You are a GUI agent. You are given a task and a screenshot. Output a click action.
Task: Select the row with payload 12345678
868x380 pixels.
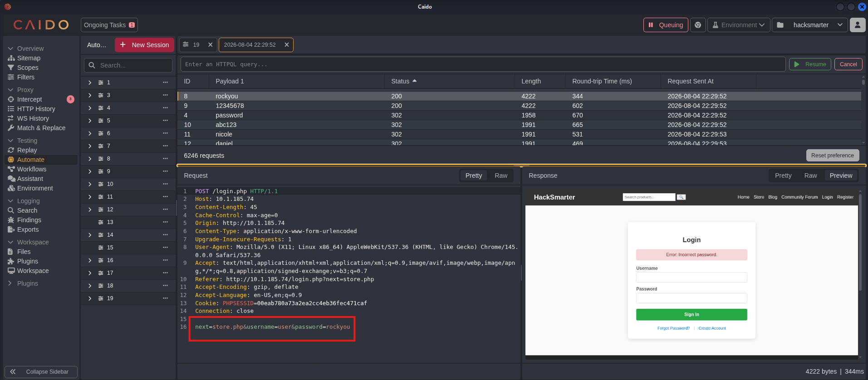519,106
